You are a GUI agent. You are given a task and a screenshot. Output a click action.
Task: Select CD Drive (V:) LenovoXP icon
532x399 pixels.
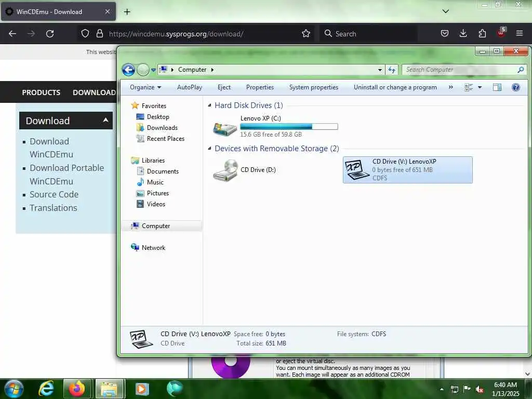point(357,170)
